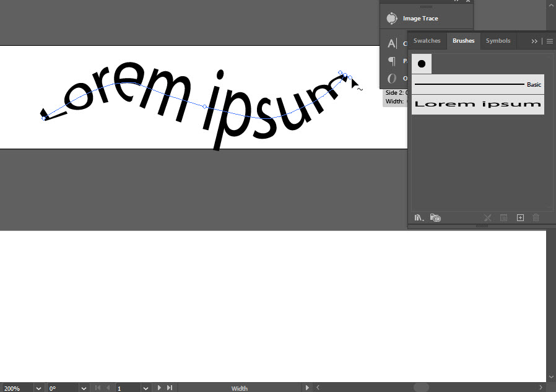Create a New Brush with the plus icon
Image resolution: width=556 pixels, height=392 pixels.
520,217
